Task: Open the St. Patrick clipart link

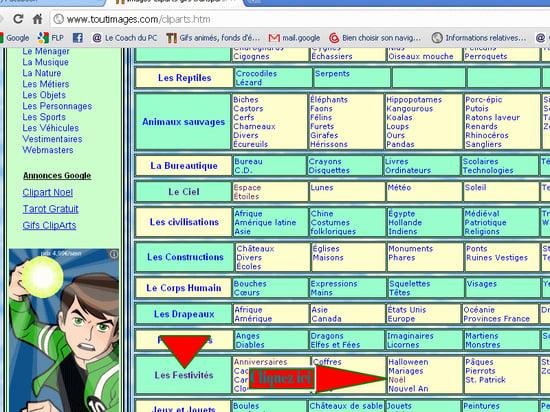Action: pos(485,380)
